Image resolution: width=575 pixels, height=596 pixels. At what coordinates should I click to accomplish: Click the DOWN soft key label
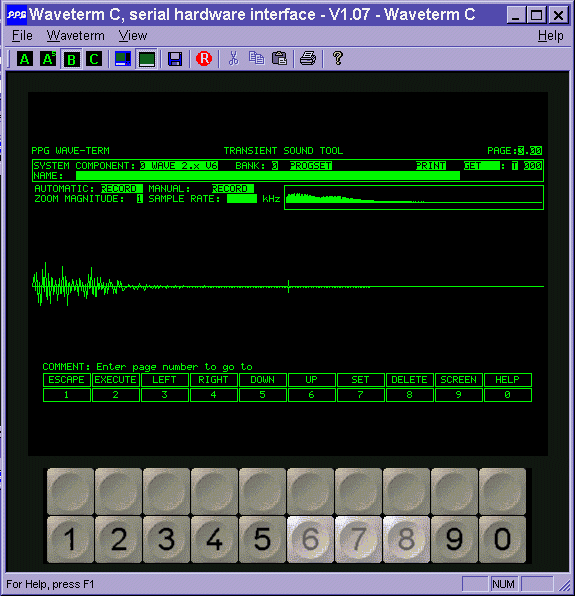click(x=263, y=380)
